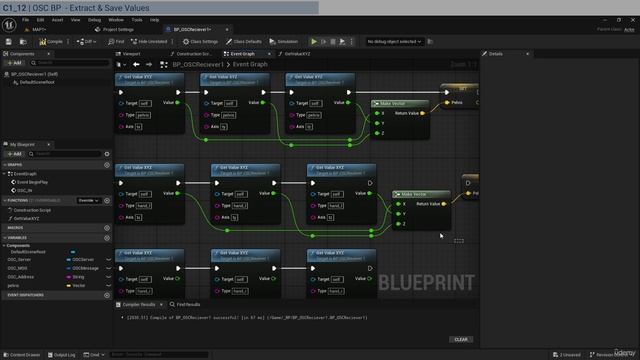Viewport: 640px width, 360px height.
Task: Browse to asset in Content Browser
Action: [23, 42]
